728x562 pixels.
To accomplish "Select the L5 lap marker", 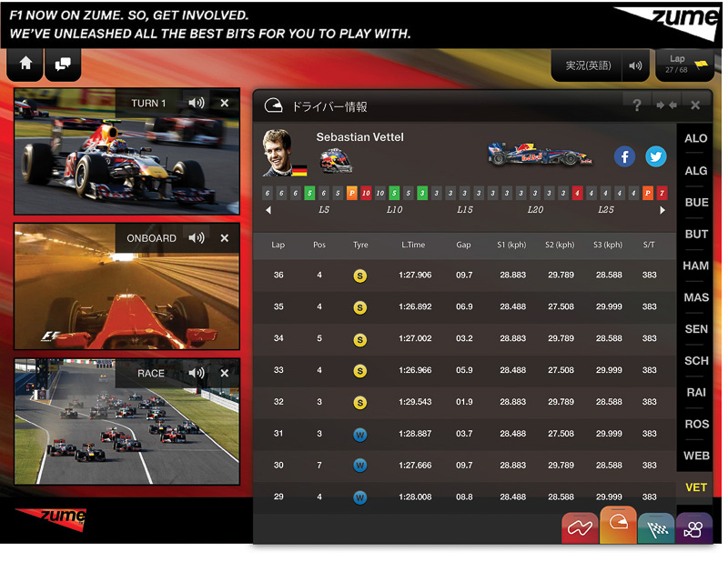I will (324, 210).
